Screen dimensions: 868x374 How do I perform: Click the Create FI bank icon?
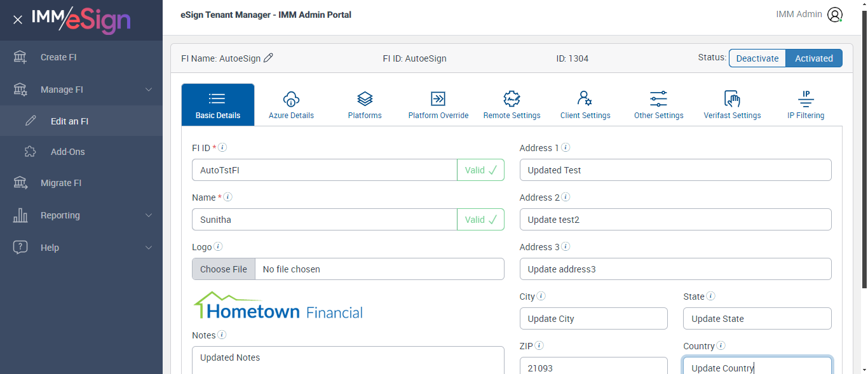pyautogui.click(x=20, y=57)
